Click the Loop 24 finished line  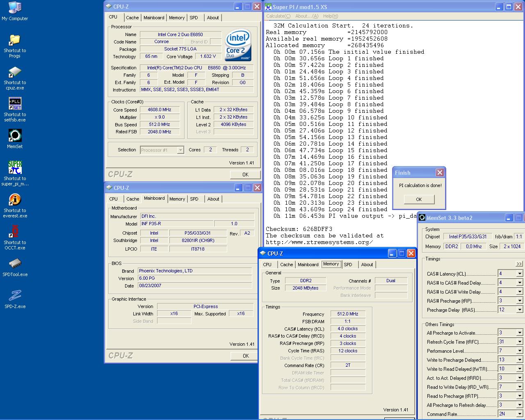point(331,209)
